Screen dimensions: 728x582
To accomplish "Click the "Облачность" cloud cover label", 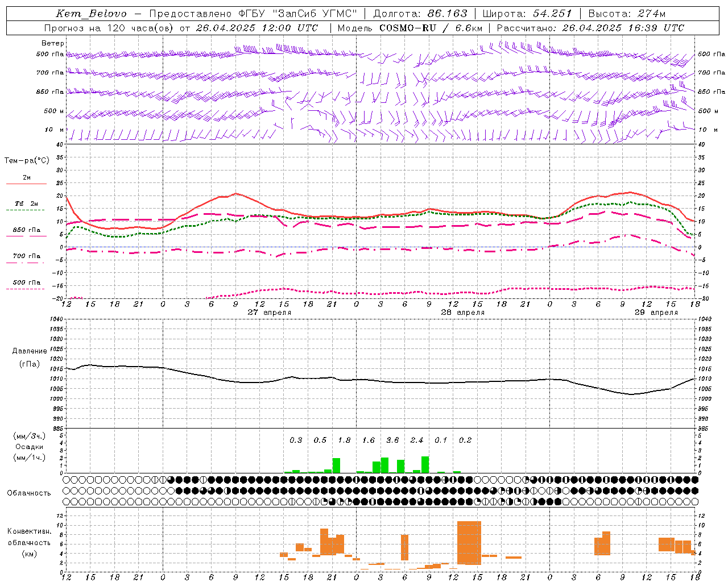I will [29, 493].
